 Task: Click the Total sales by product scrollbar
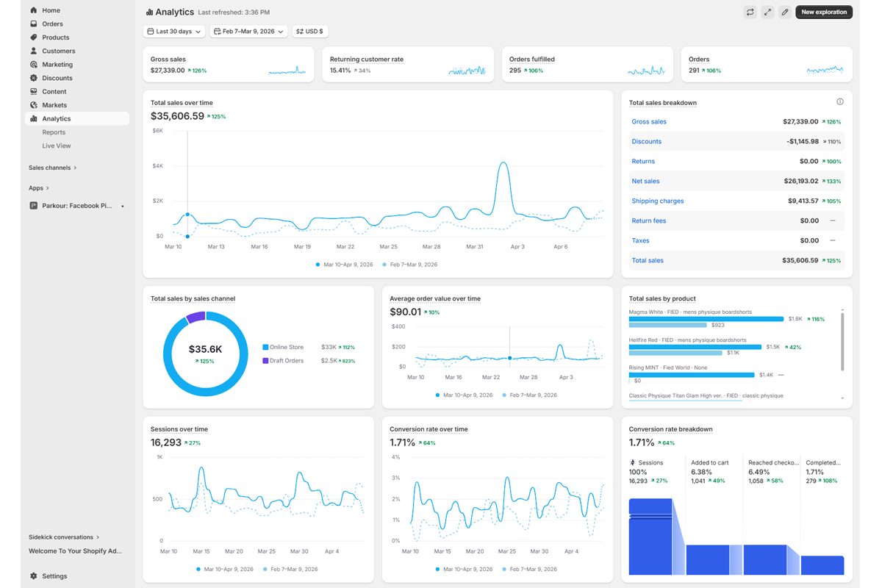(842, 342)
